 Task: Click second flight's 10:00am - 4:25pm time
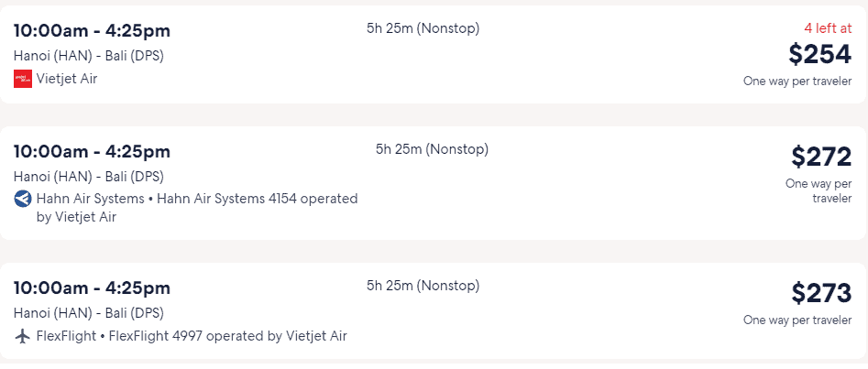[x=92, y=152]
